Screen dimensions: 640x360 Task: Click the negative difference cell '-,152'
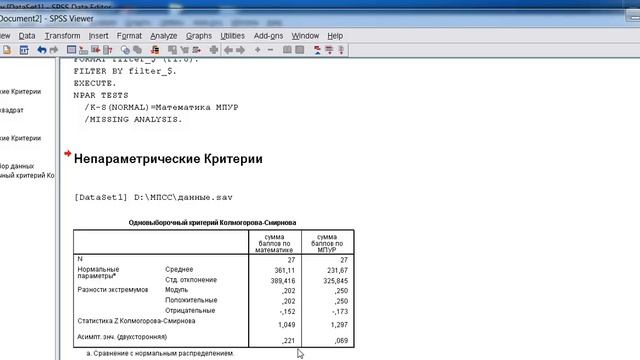287,311
